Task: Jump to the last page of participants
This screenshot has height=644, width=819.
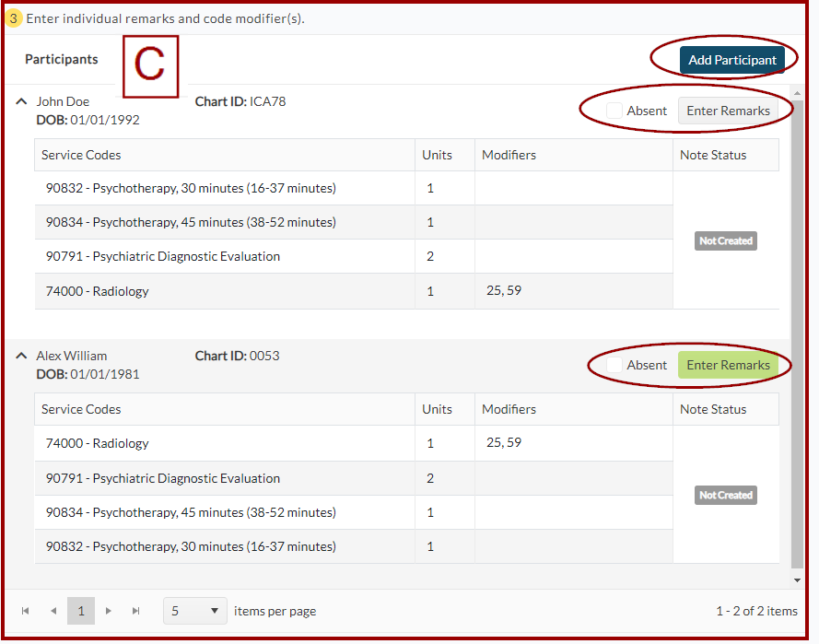Action: [136, 611]
